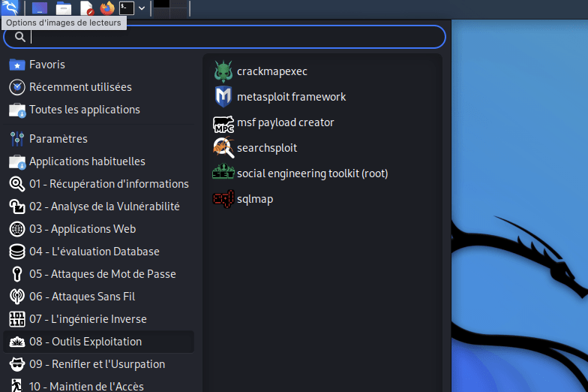
Task: Open metasploit framework
Action: coord(280,97)
